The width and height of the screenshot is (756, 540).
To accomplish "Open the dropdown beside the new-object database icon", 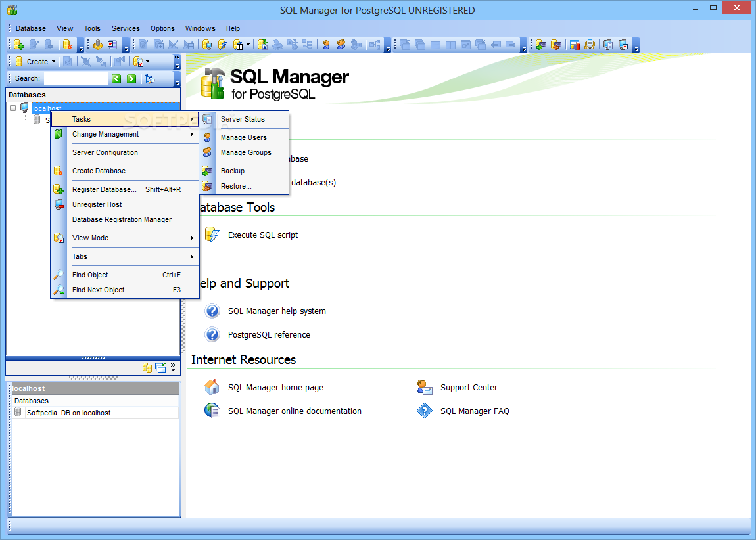I will [x=248, y=45].
